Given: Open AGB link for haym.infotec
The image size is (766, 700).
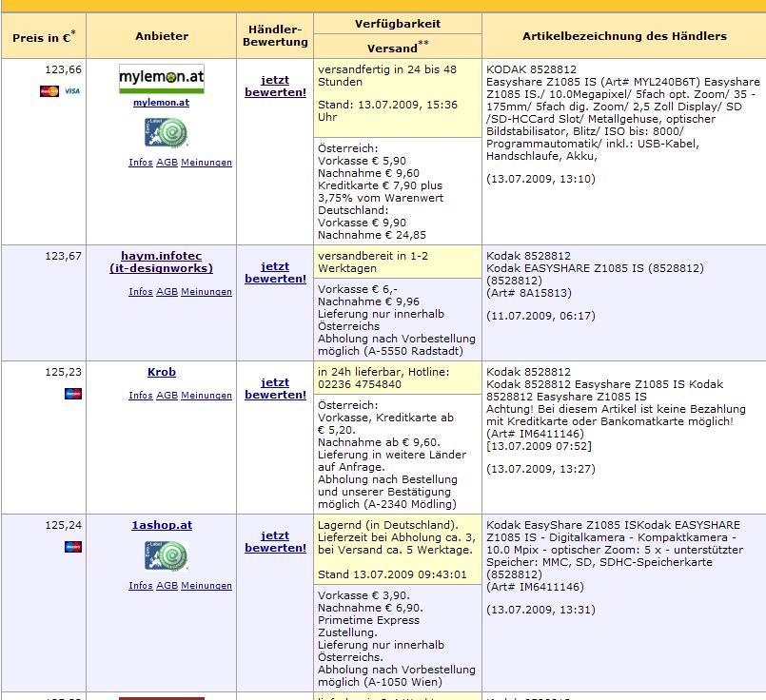Looking at the screenshot, I should (167, 292).
